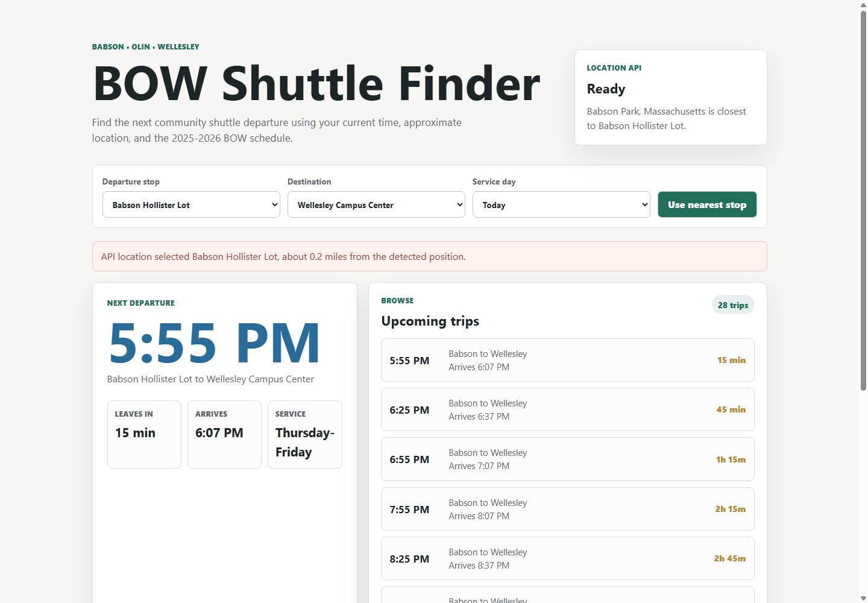Click the 1h 15m countdown label
This screenshot has width=868, height=603.
coord(731,459)
